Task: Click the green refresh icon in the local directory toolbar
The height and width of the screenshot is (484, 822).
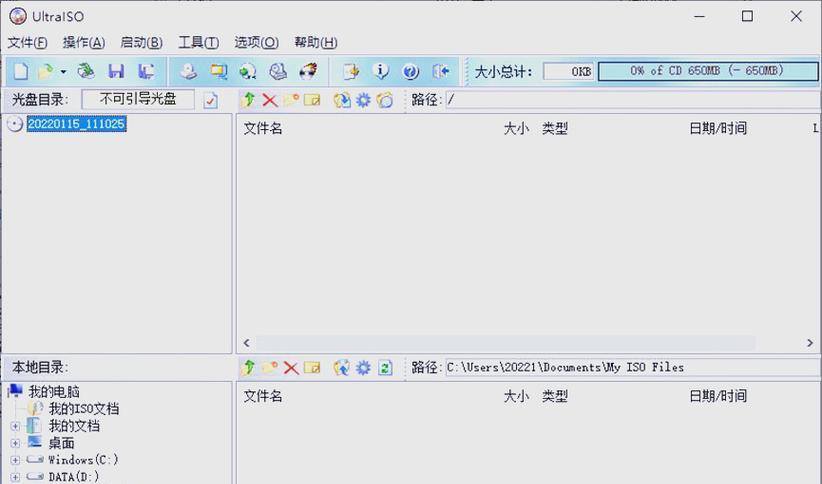Action: pyautogui.click(x=385, y=368)
